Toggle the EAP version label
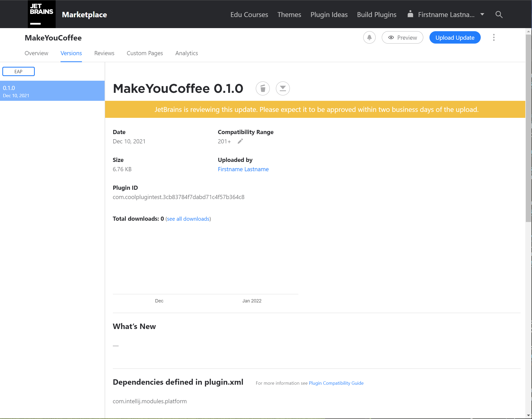 click(18, 71)
